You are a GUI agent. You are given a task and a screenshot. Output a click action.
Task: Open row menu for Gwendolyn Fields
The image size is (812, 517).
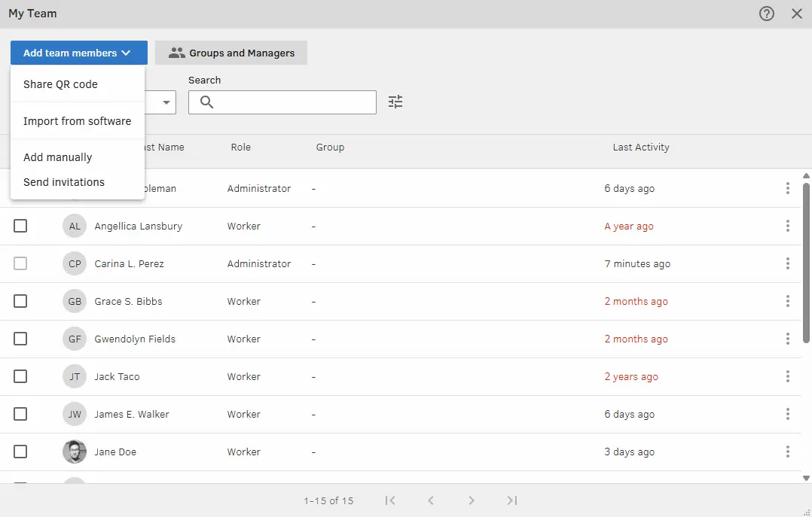(x=787, y=339)
